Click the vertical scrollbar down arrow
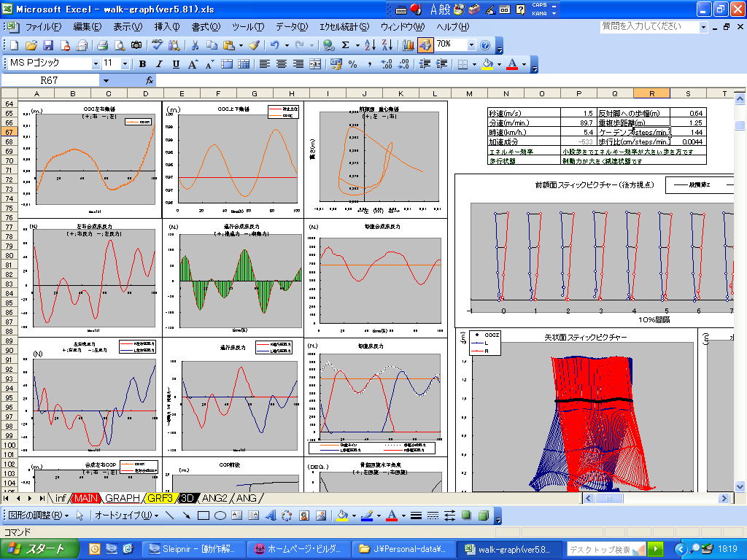The width and height of the screenshot is (747, 560). point(740,486)
